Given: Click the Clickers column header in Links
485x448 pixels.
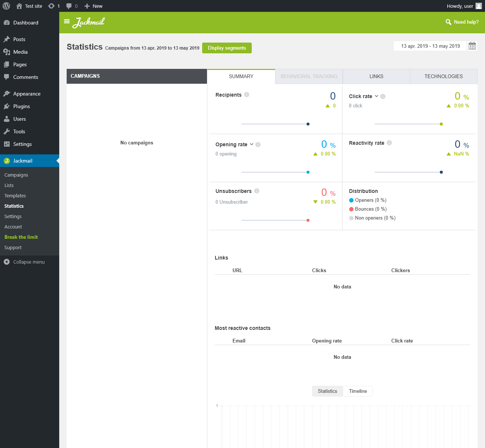Looking at the screenshot, I should [401, 270].
